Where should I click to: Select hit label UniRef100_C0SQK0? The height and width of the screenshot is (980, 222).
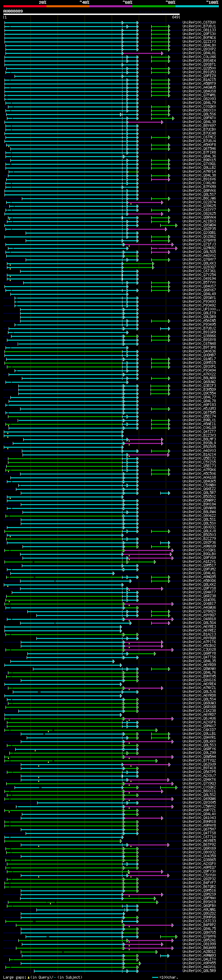coord(199,106)
